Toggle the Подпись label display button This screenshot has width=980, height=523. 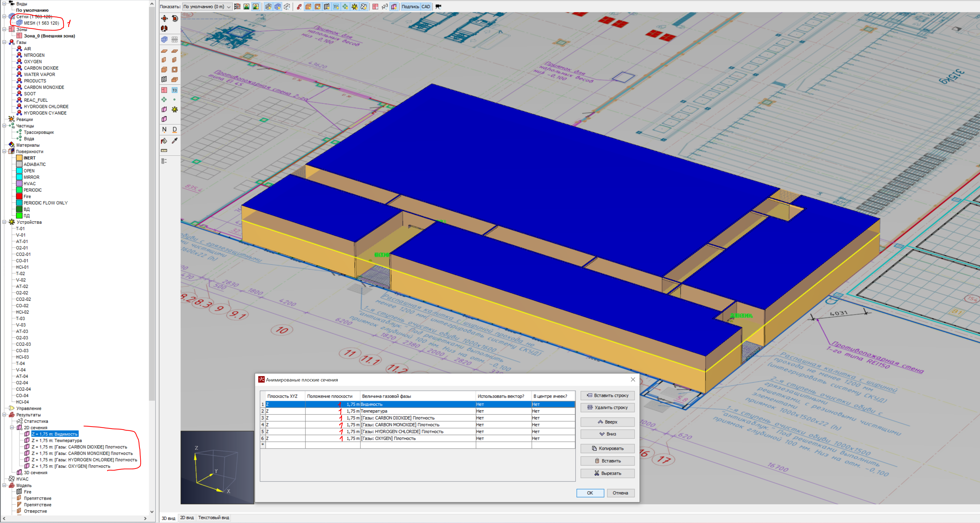pos(410,6)
